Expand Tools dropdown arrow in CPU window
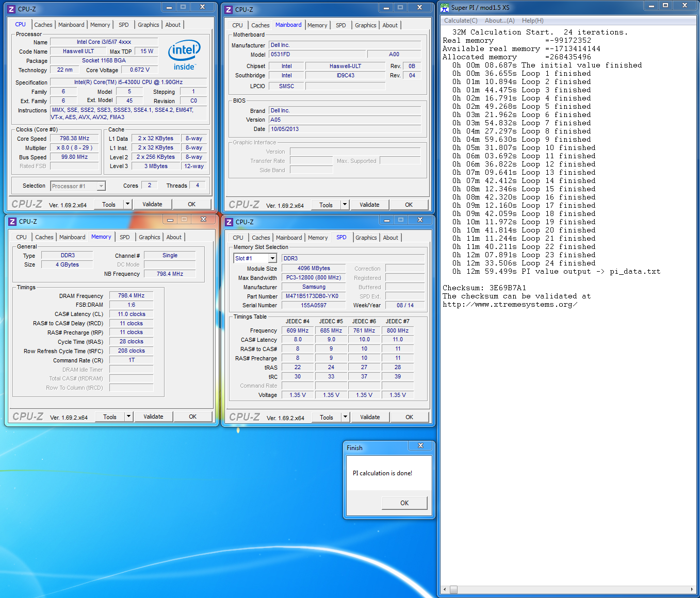The height and width of the screenshot is (598, 700). coord(127,204)
